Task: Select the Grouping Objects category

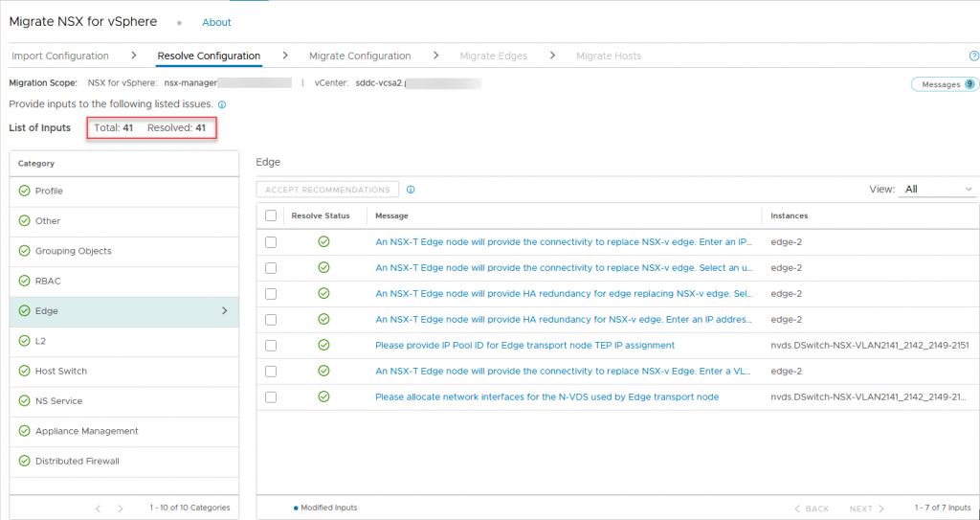Action: [x=123, y=252]
